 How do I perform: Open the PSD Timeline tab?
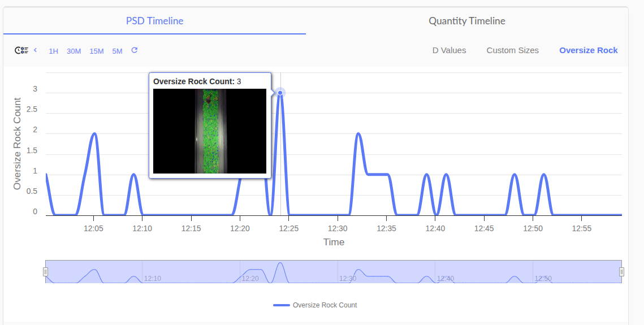coord(154,21)
